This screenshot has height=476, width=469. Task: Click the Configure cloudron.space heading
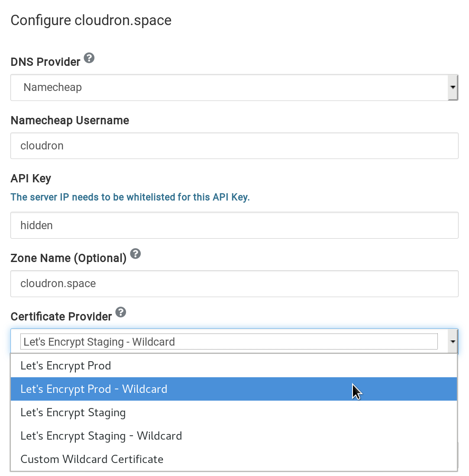tap(91, 20)
